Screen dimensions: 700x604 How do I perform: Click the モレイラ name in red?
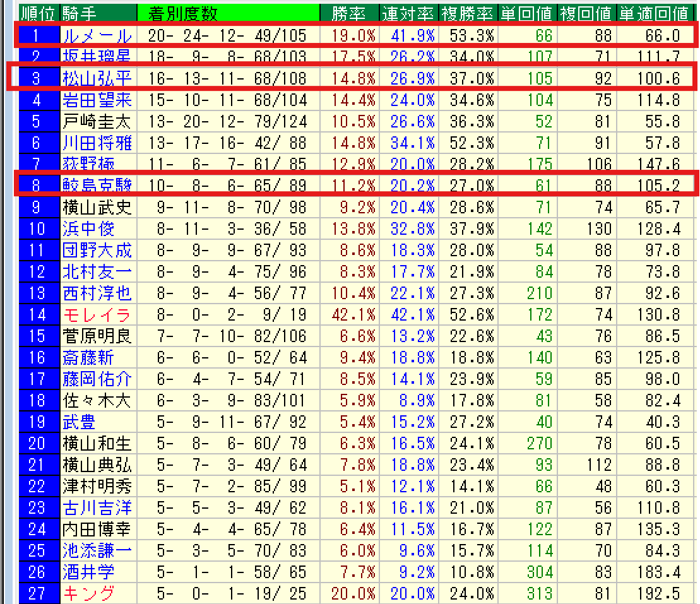(97, 314)
